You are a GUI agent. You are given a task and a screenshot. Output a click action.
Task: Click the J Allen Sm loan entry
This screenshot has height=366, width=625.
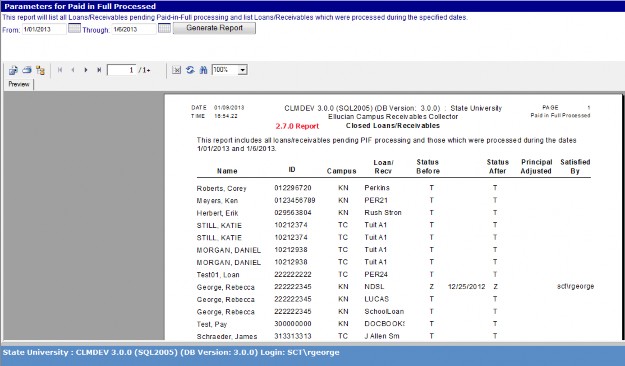tap(381, 336)
